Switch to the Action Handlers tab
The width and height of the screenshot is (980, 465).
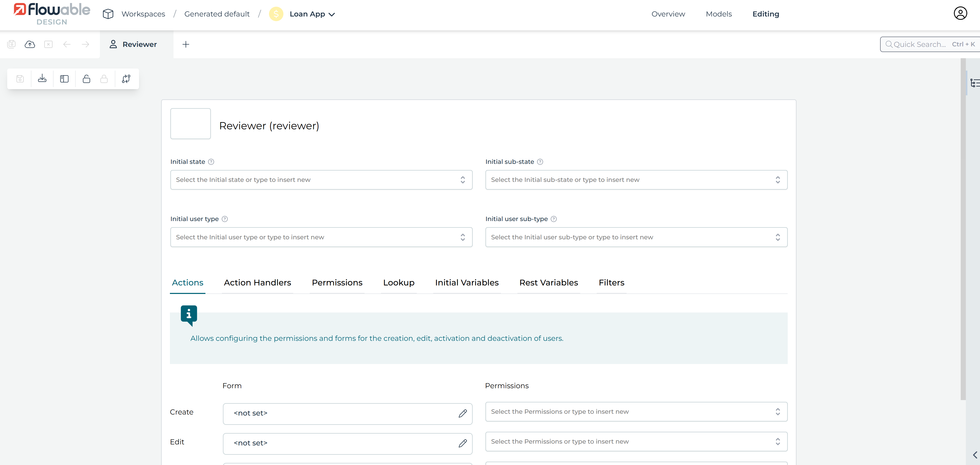257,283
